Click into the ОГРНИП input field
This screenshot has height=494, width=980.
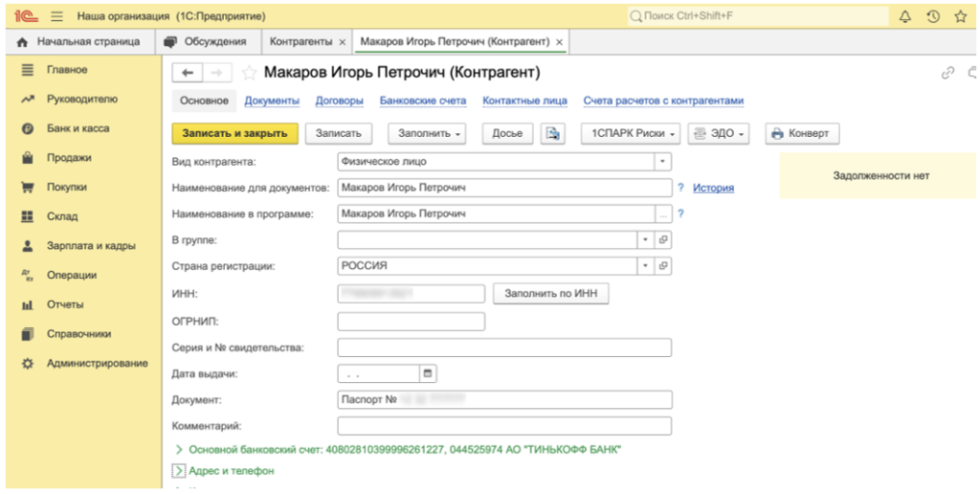(411, 322)
